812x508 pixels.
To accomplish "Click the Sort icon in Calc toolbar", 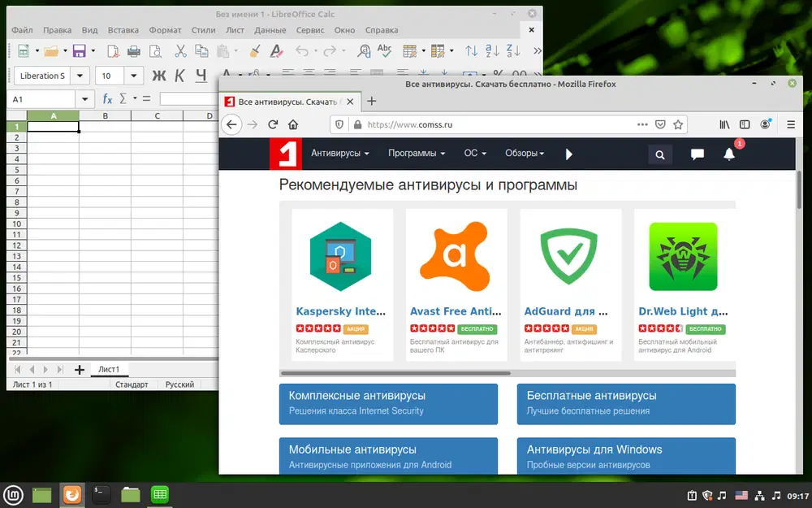I will point(471,50).
